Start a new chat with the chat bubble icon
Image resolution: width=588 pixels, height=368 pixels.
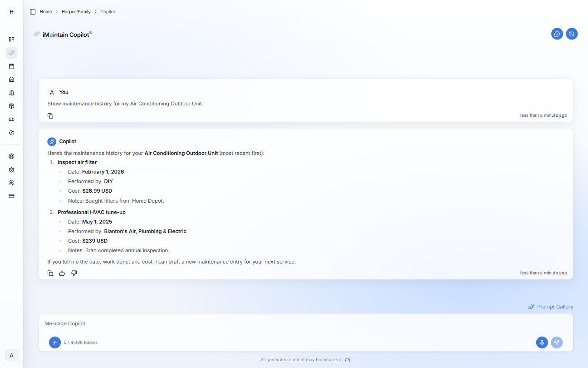coord(557,34)
